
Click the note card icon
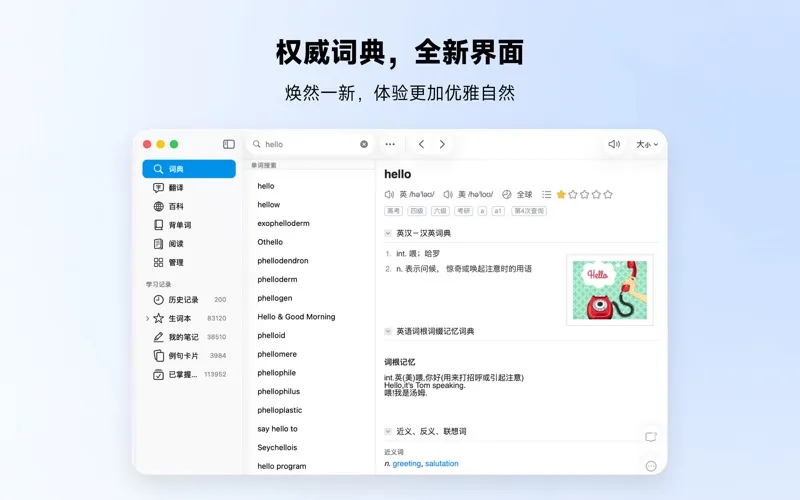tap(651, 437)
